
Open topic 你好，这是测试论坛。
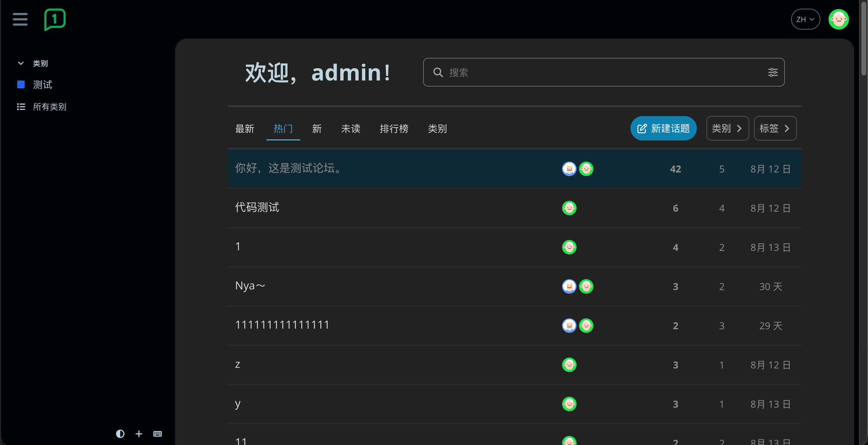pyautogui.click(x=289, y=168)
